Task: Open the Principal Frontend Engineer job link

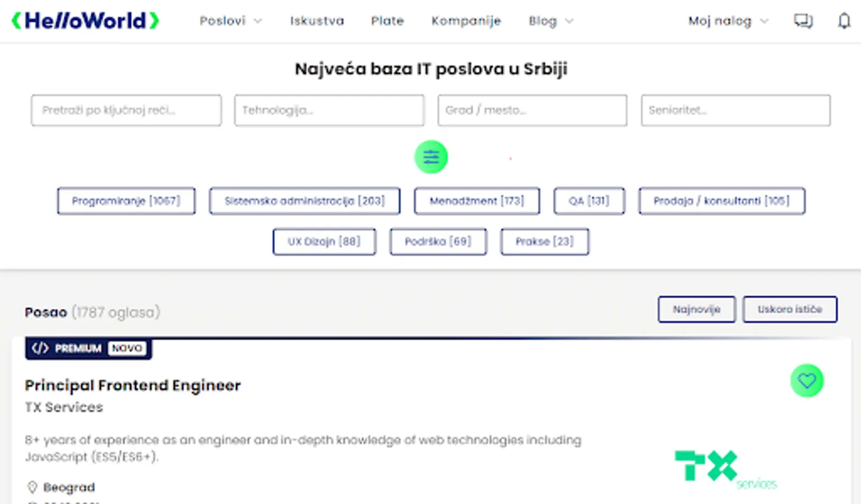Action: point(133,385)
